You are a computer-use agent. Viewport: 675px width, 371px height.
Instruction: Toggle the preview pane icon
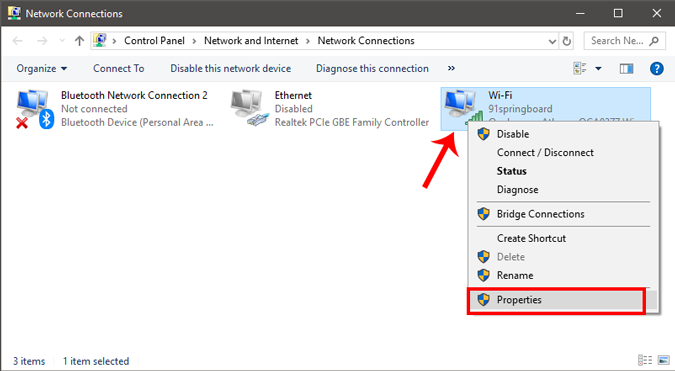pyautogui.click(x=626, y=68)
